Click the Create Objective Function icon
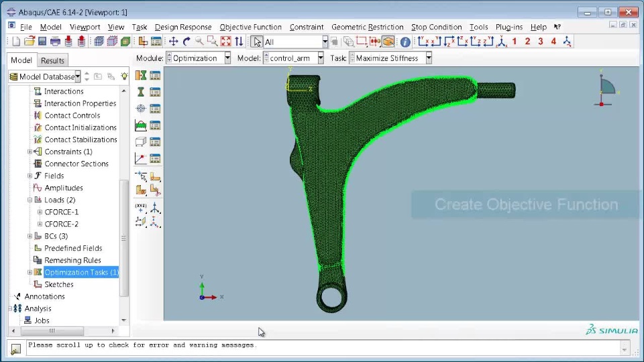 [141, 109]
